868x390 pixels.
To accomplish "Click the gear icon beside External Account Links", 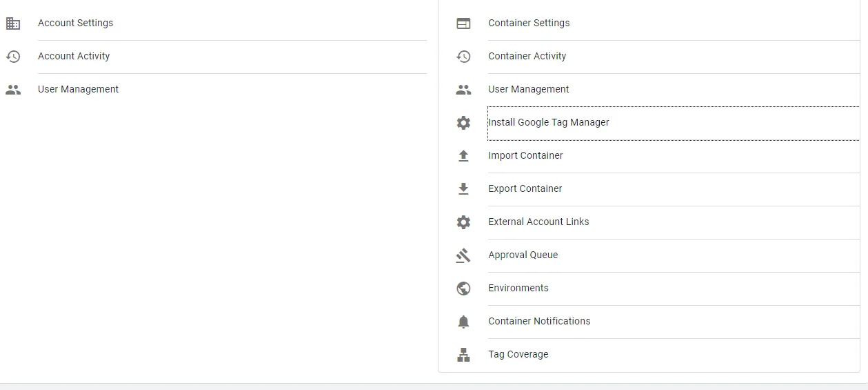I will [463, 222].
